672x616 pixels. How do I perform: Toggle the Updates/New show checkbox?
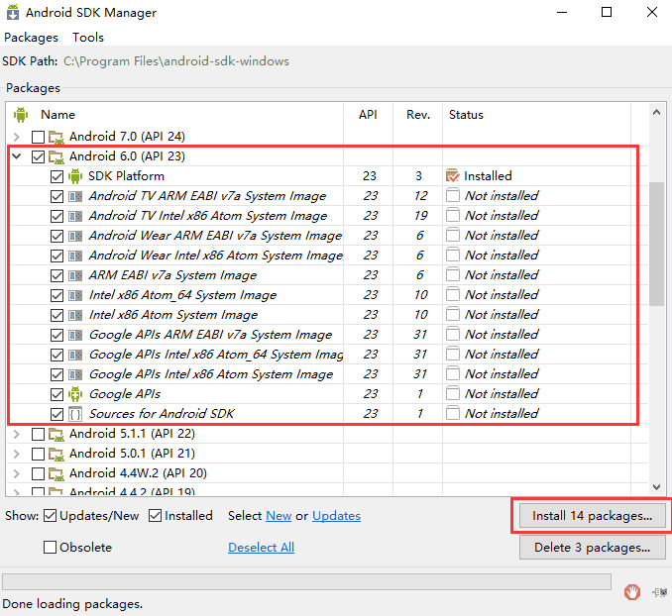click(50, 516)
